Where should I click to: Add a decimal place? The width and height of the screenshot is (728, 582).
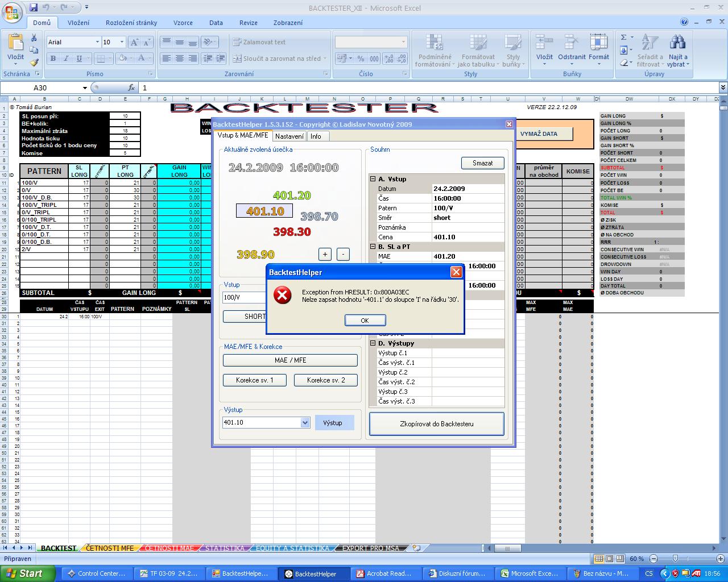tap(389, 58)
